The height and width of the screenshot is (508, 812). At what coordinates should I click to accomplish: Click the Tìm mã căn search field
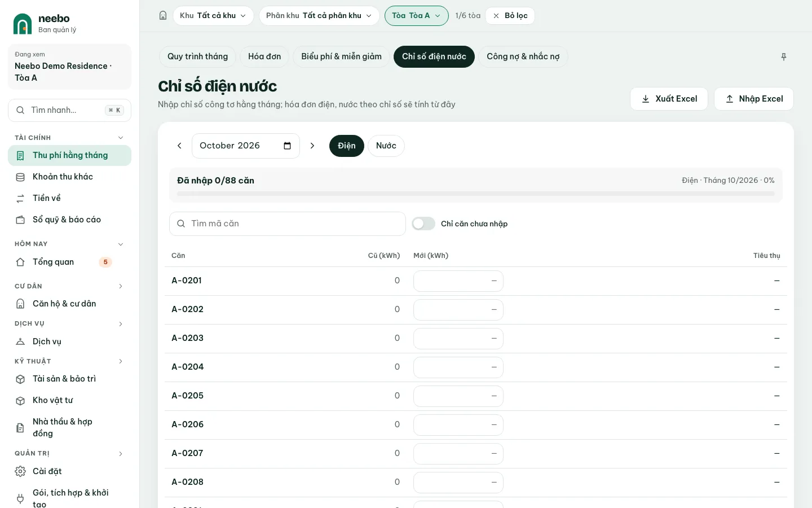click(x=288, y=224)
